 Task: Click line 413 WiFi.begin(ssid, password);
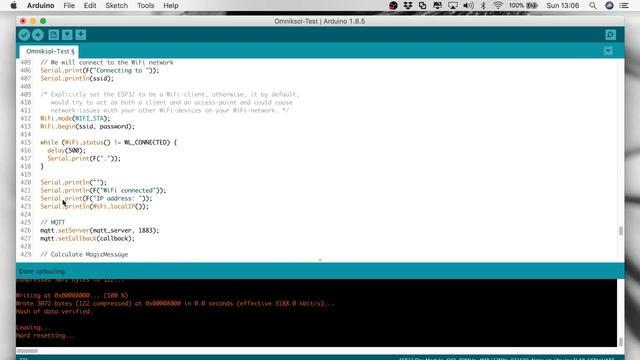point(87,127)
